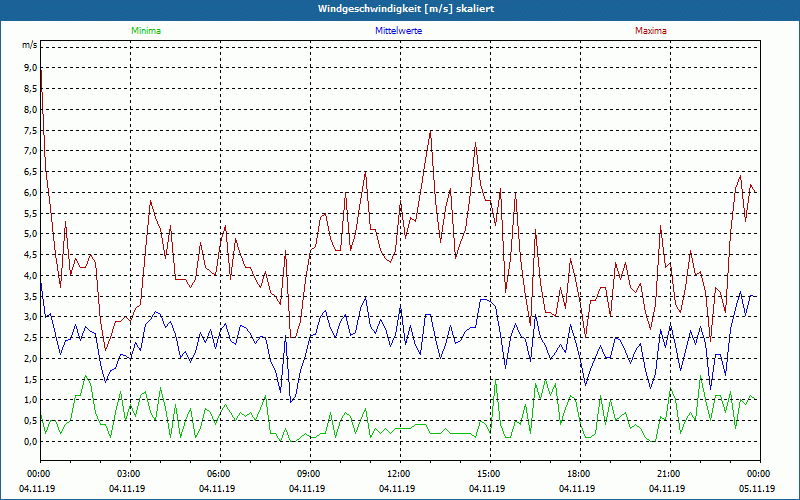Click the 09:00 time label

coord(310,474)
